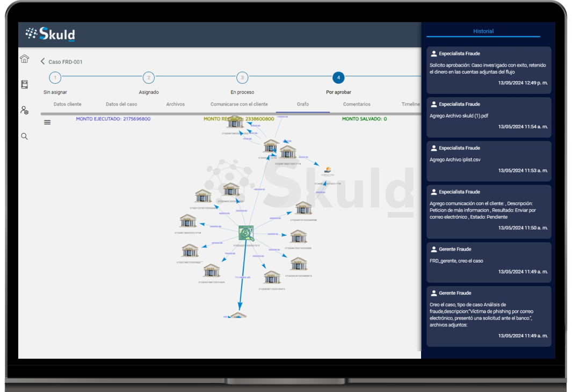
Task: Go back using the Caso FRD-001 chevron
Action: pyautogui.click(x=43, y=62)
